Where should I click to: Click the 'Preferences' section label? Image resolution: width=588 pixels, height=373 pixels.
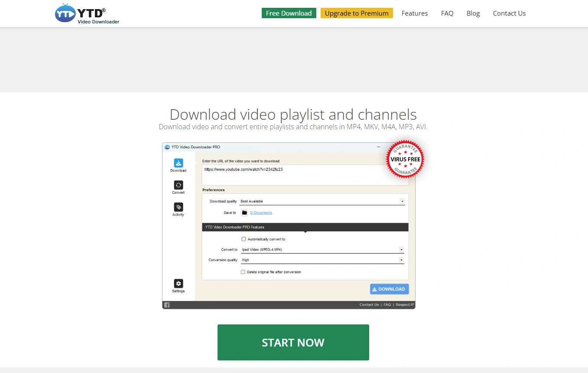click(x=214, y=190)
